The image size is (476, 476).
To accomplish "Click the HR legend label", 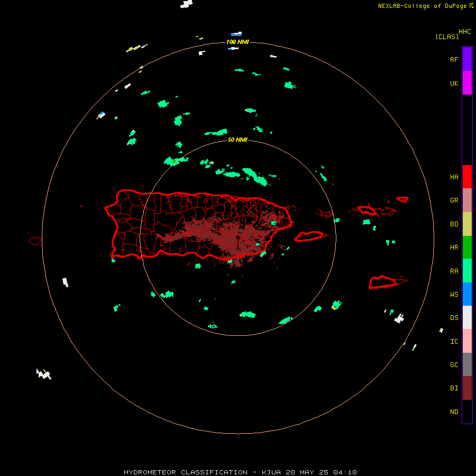I will pyautogui.click(x=454, y=247).
